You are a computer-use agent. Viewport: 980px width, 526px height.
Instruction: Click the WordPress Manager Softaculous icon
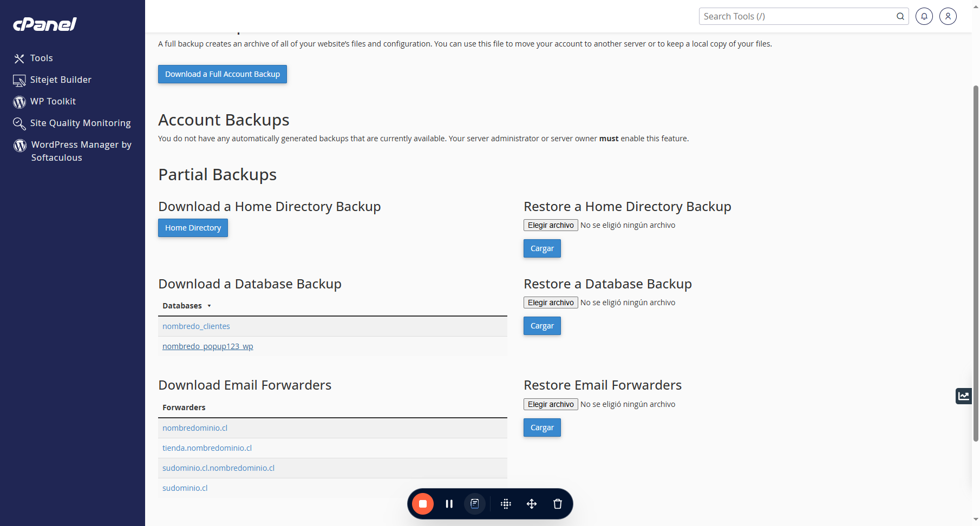pyautogui.click(x=20, y=145)
